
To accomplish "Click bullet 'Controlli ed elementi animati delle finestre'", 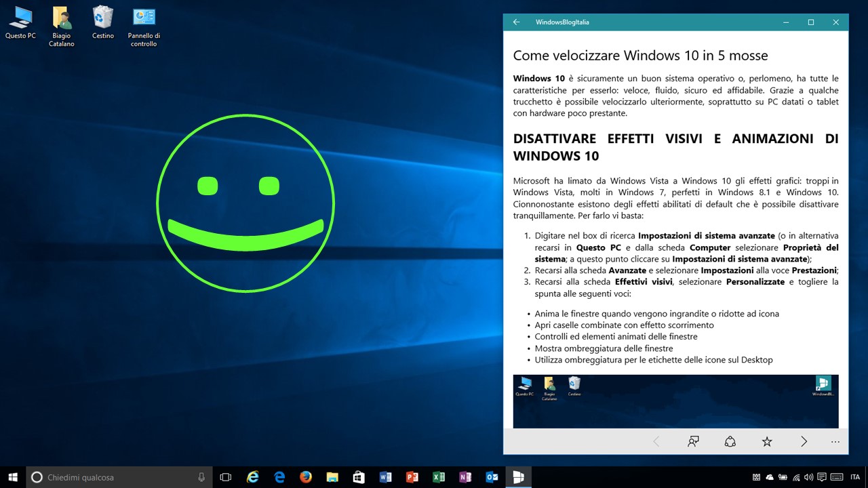I will click(616, 337).
